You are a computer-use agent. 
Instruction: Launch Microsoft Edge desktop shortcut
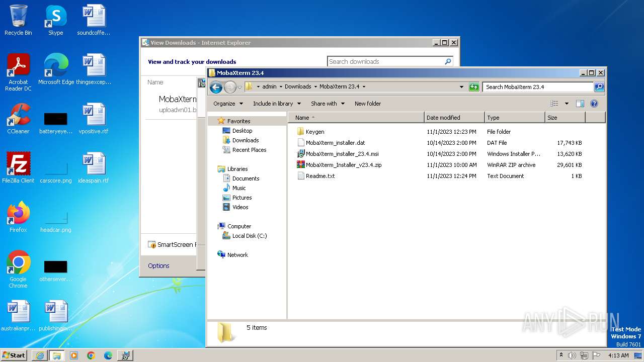[x=56, y=69]
